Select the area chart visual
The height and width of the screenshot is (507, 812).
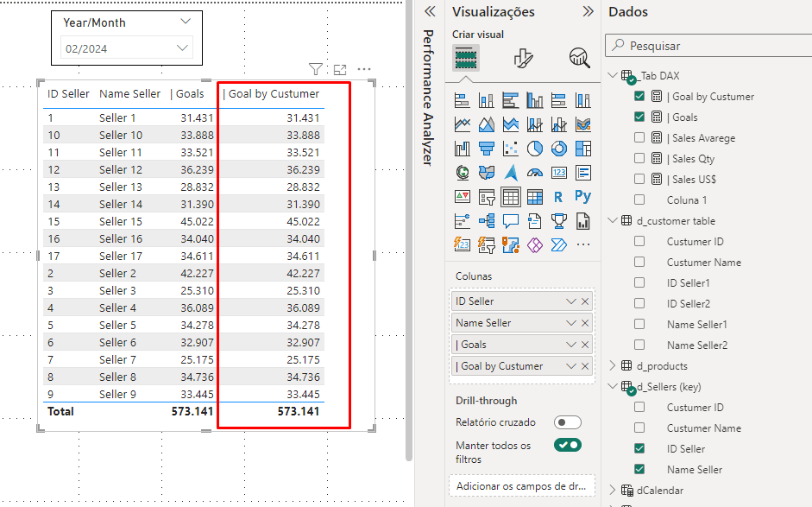[487, 124]
